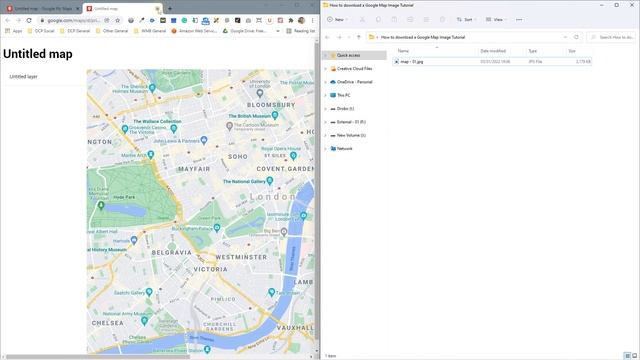Image resolution: width=640 pixels, height=360 pixels.
Task: Open the Chrome profile avatar
Action: tap(301, 20)
